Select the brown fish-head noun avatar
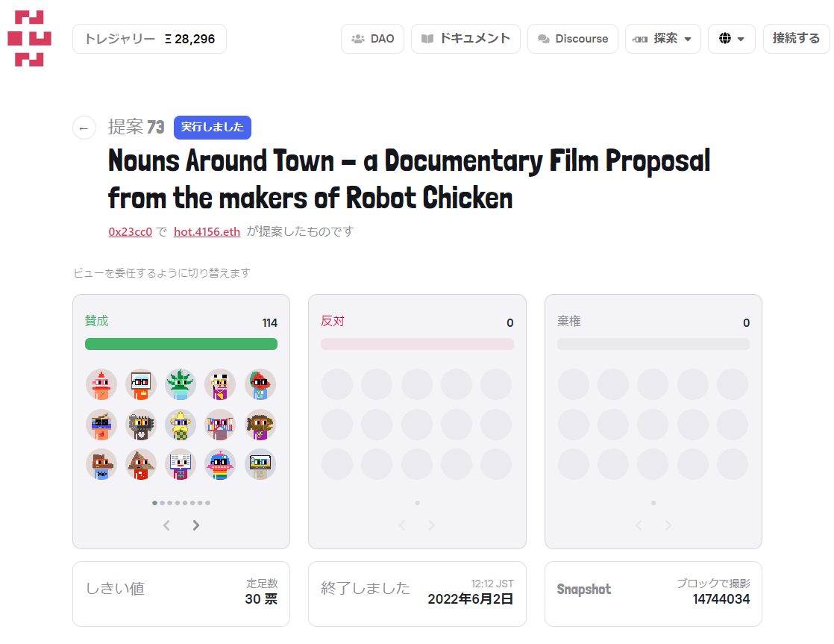834x644 pixels. 260,425
